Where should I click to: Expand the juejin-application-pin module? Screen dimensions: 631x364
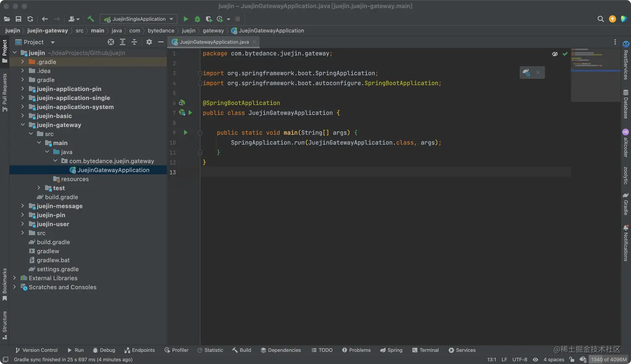pyautogui.click(x=23, y=89)
